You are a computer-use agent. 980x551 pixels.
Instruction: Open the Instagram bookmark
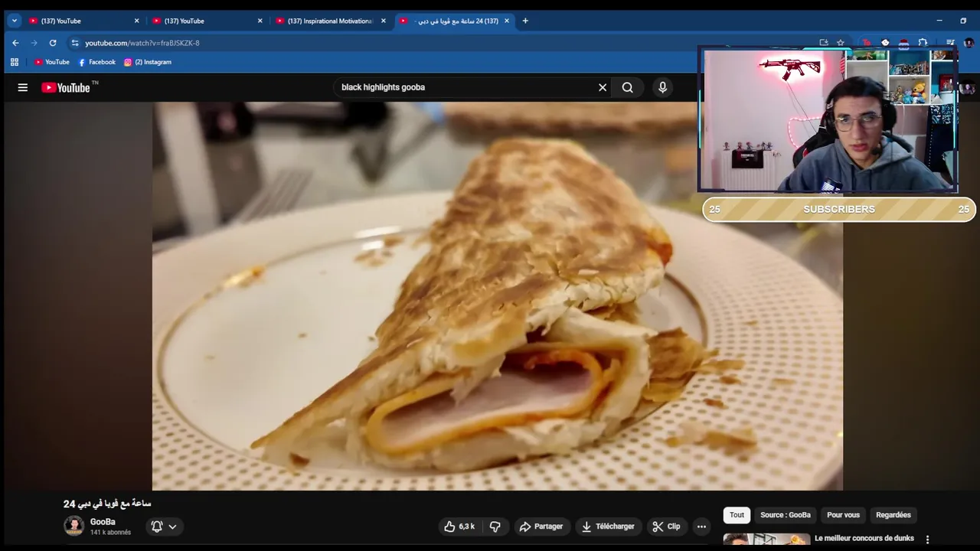tap(148, 62)
